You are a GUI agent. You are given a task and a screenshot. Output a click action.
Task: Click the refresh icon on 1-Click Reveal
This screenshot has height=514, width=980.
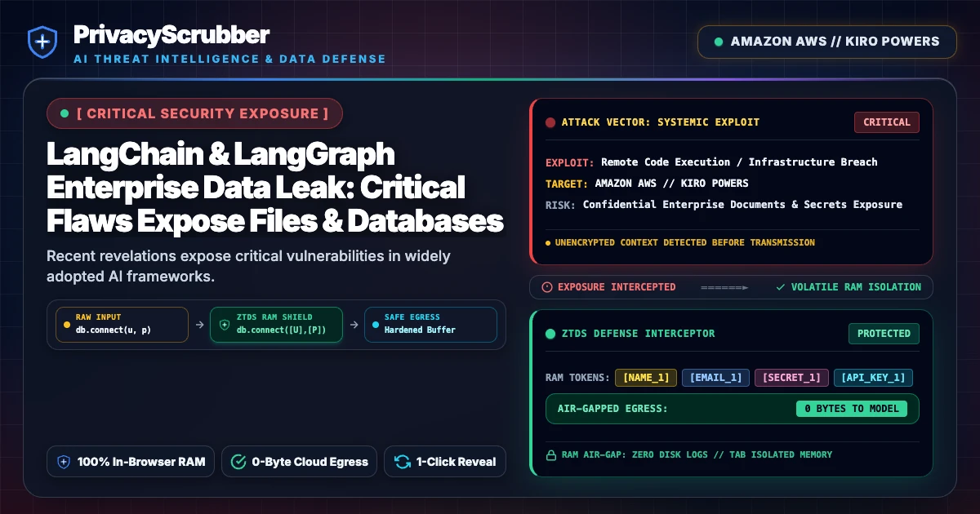(x=402, y=462)
